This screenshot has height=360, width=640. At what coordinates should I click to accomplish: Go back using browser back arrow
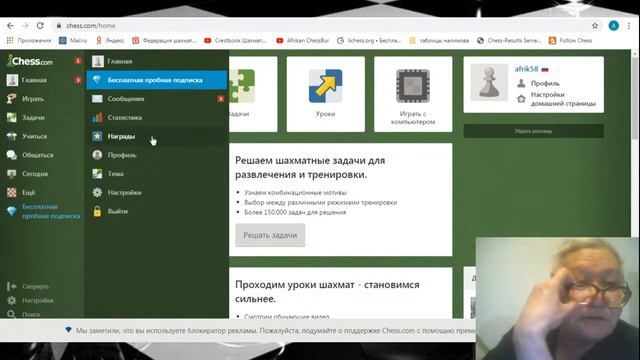[10, 25]
